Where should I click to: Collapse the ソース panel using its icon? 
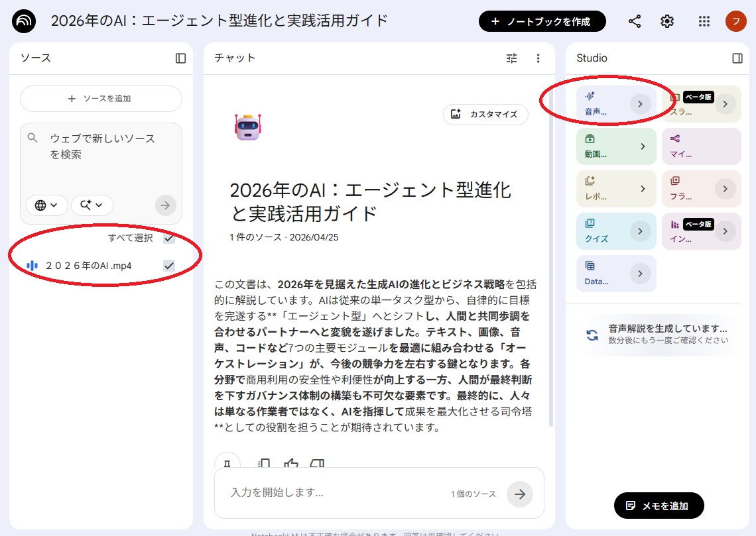click(180, 58)
